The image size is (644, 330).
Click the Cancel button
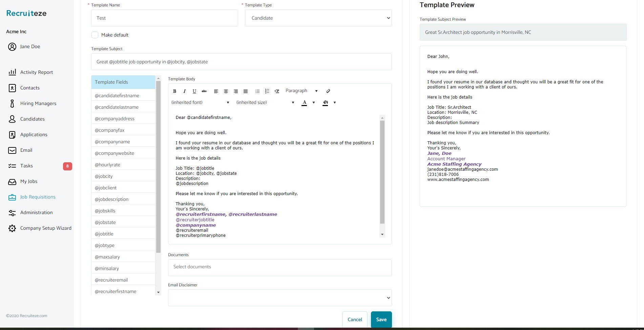pyautogui.click(x=354, y=319)
